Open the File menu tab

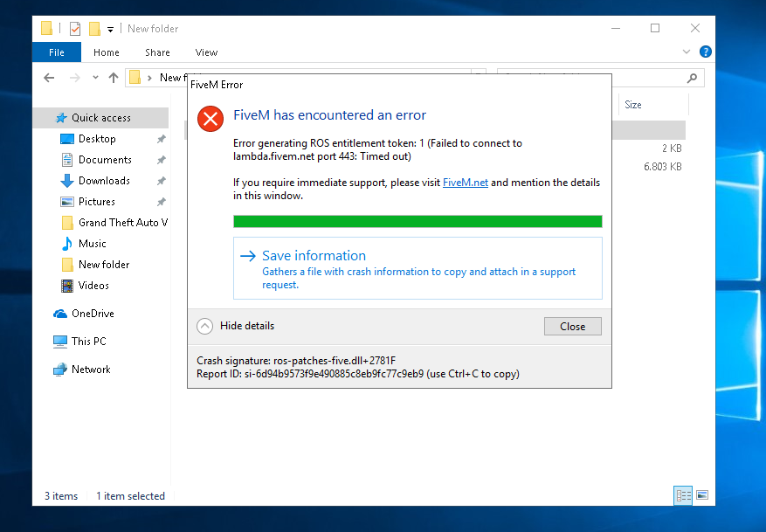tap(57, 52)
